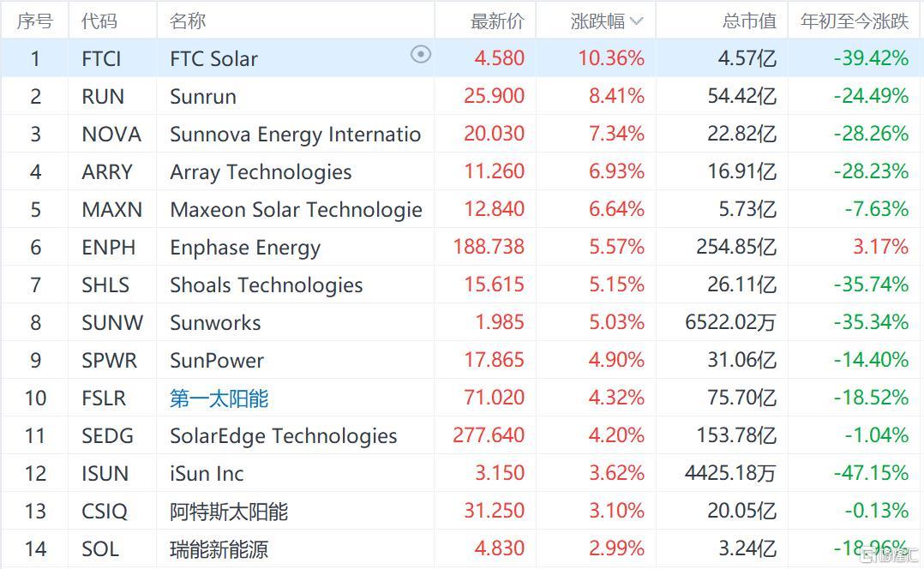
Task: Open the SolarEdge Technologies row
Action: click(x=462, y=435)
